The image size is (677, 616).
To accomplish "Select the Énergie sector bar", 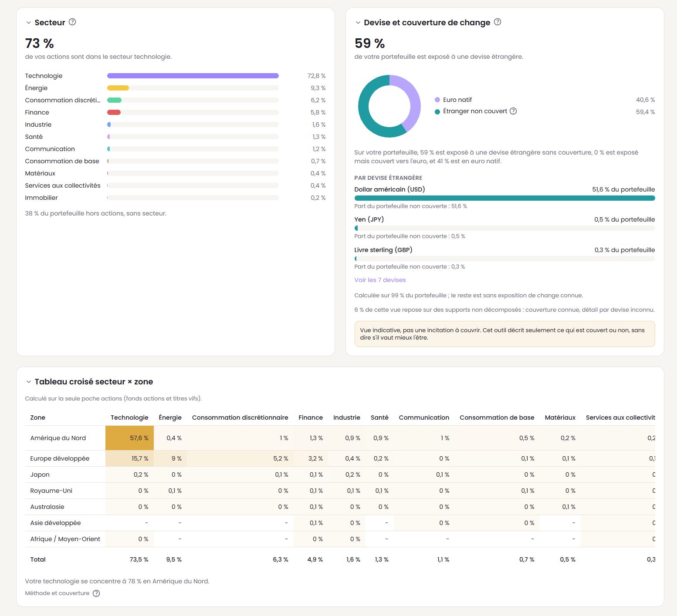I will point(193,88).
